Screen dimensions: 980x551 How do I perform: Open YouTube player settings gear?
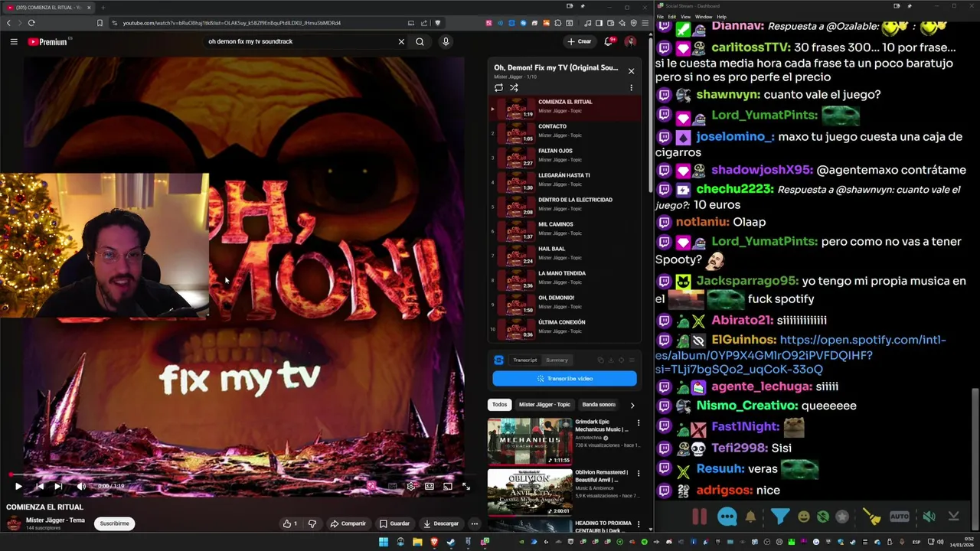click(411, 486)
